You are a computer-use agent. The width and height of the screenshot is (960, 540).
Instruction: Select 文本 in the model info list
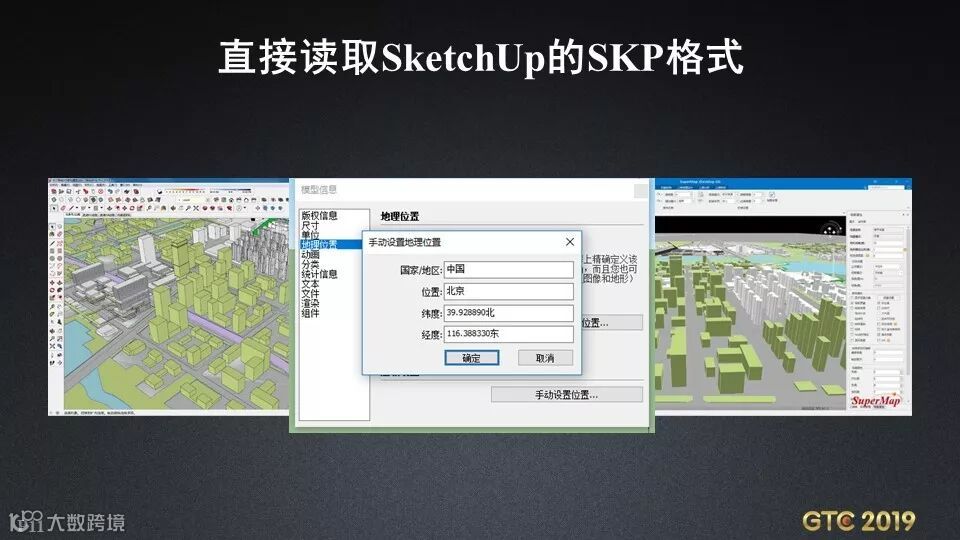310,283
